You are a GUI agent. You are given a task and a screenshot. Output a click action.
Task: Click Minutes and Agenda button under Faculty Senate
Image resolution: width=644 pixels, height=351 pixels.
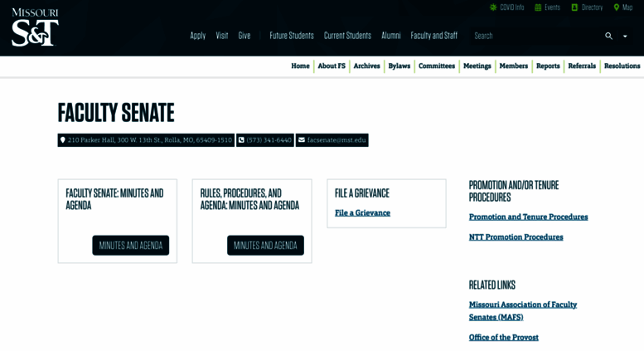pos(131,246)
